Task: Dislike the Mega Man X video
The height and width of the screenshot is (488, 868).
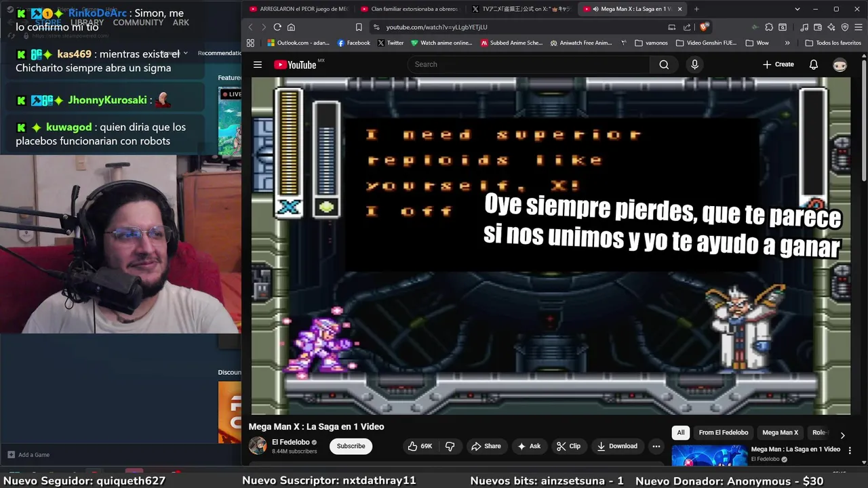Action: 450,446
